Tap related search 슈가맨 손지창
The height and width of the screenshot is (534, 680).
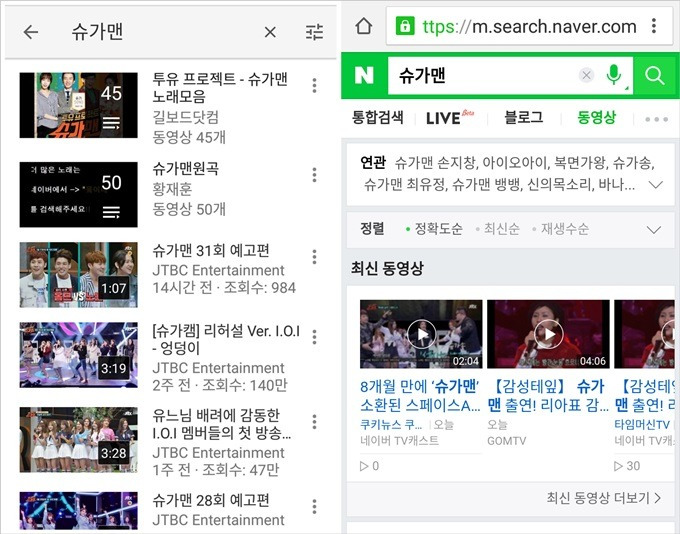[x=435, y=163]
